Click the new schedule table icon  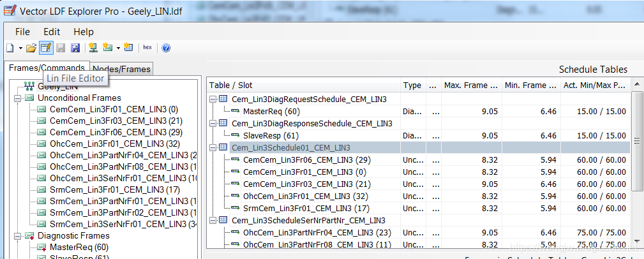128,48
